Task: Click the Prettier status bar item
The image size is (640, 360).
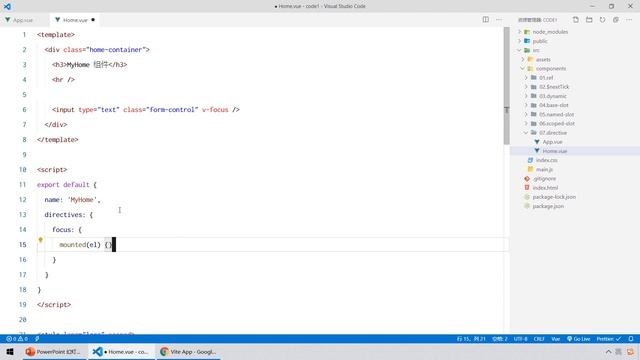Action: tap(609, 339)
